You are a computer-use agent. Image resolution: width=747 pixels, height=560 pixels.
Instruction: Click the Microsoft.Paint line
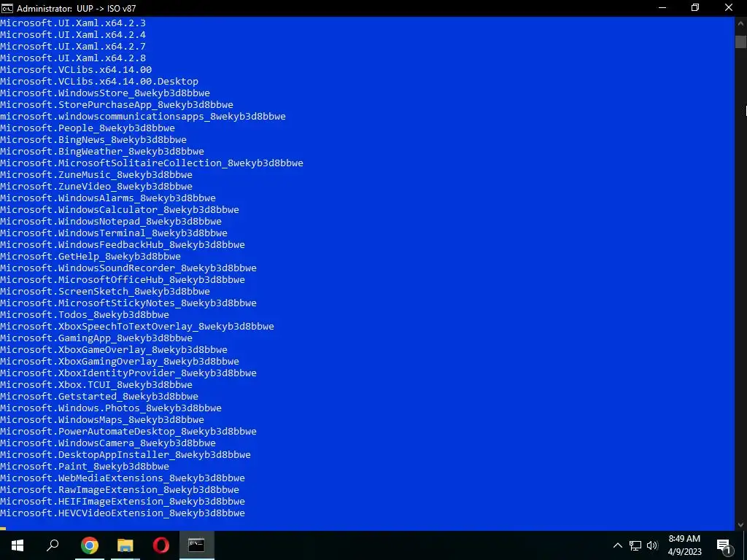coord(85,466)
